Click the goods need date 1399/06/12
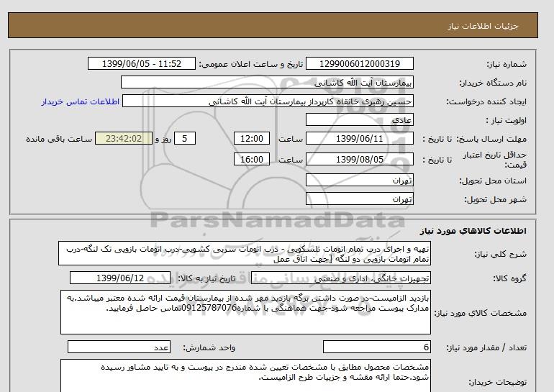This screenshot has height=392, width=554. [x=120, y=278]
